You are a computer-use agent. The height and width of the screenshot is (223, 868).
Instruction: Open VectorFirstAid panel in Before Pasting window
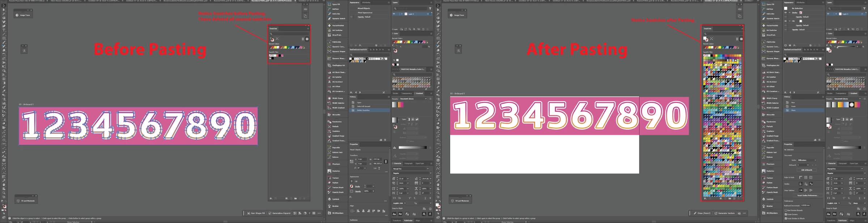(x=336, y=25)
